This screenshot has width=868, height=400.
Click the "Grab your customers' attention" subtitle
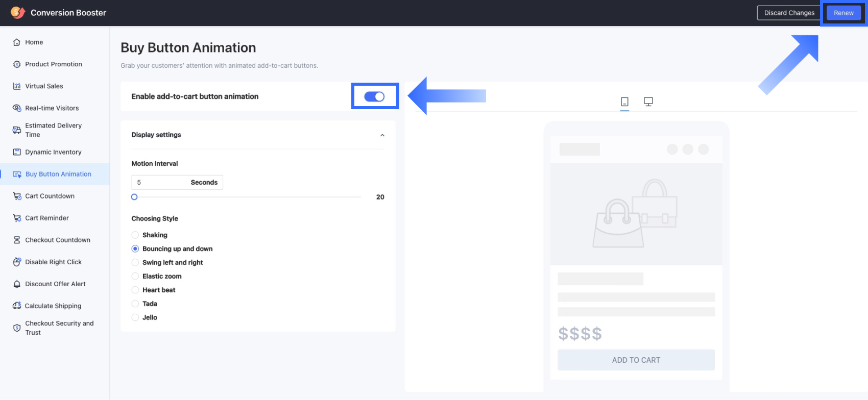click(x=220, y=65)
